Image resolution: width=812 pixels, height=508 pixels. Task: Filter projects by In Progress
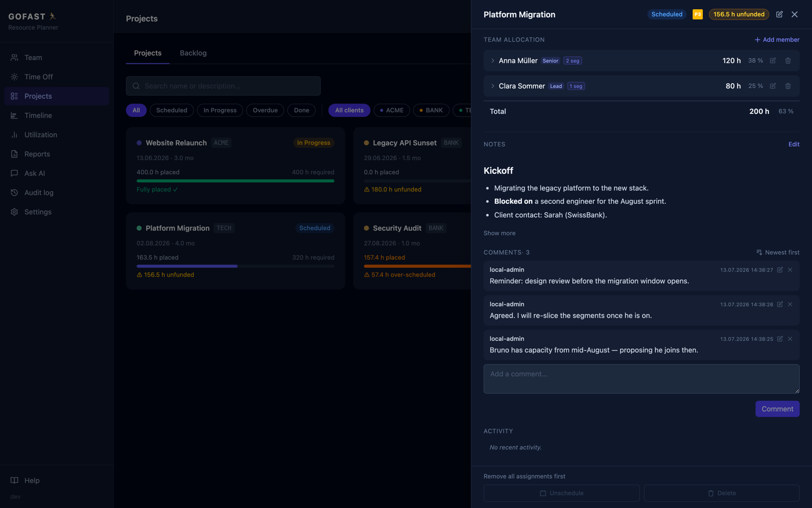[220, 110]
